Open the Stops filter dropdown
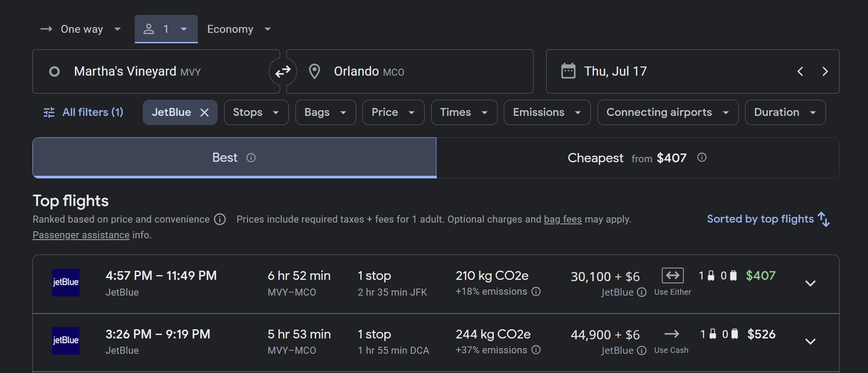Image resolution: width=868 pixels, height=373 pixels. 257,112
